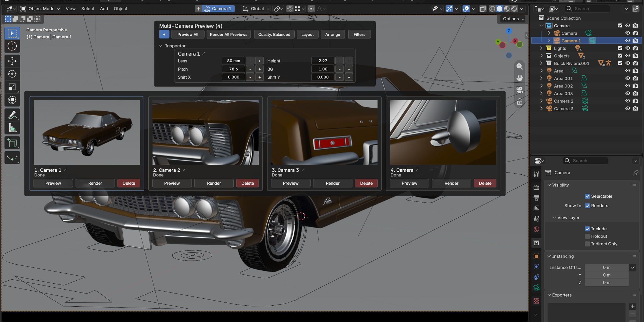Image resolution: width=644 pixels, height=322 pixels.
Task: Open Global transform orientation dropdown
Action: tap(256, 9)
